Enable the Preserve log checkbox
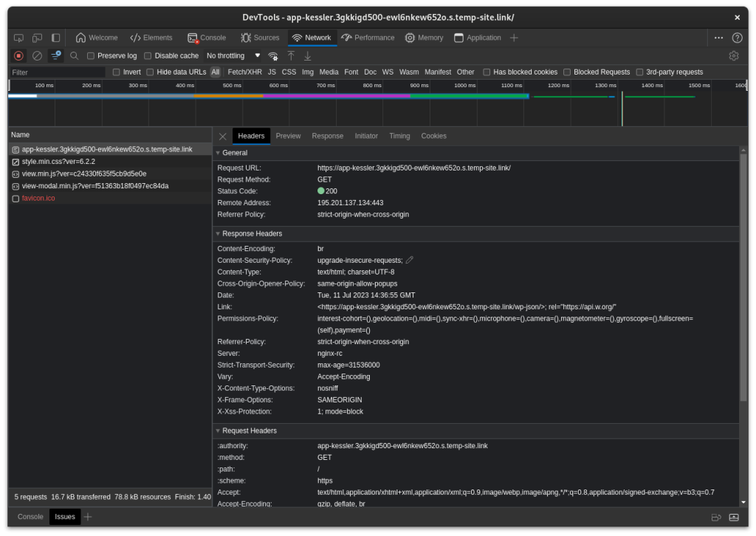The height and width of the screenshot is (536, 756). (x=91, y=56)
